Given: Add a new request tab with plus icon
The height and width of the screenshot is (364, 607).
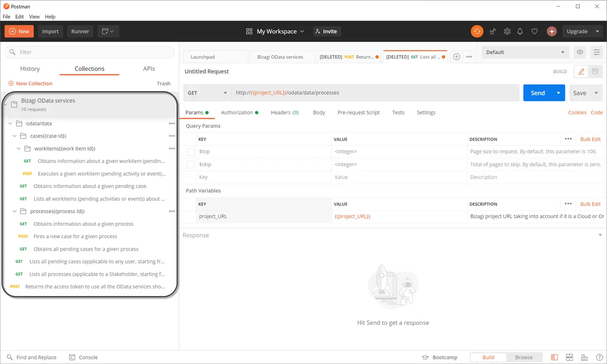Looking at the screenshot, I should [x=456, y=57].
